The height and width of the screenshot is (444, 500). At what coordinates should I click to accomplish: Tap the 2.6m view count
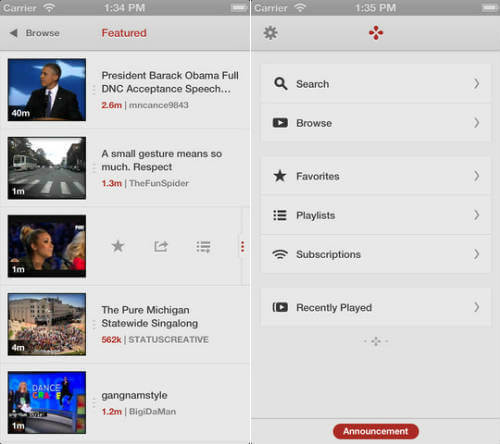point(112,105)
